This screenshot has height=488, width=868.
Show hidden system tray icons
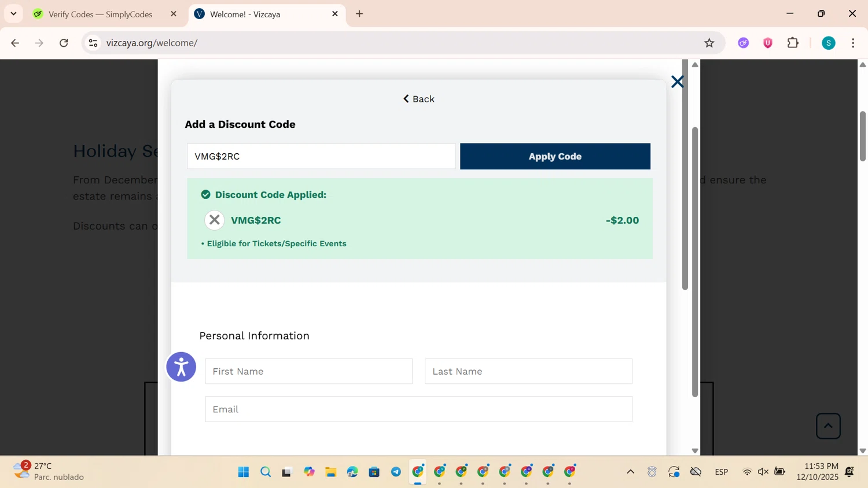630,472
